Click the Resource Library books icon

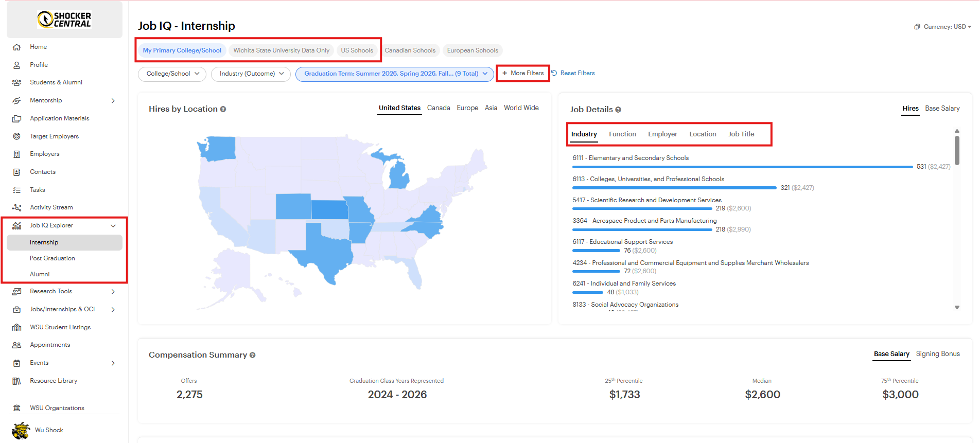pos(16,381)
